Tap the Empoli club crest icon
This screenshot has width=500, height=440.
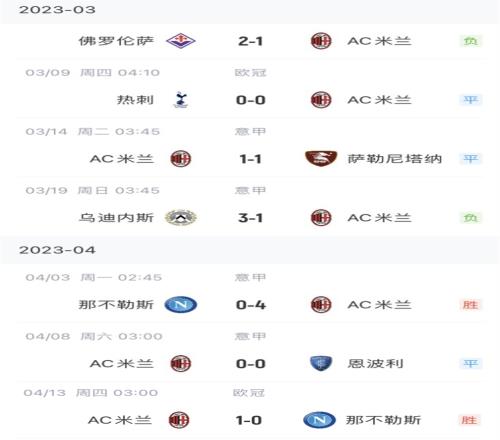(x=321, y=363)
